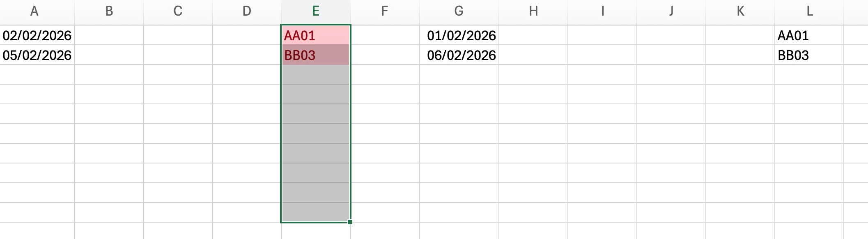868x239 pixels.
Task: Click the AA01 cell in column L
Action: tap(809, 35)
